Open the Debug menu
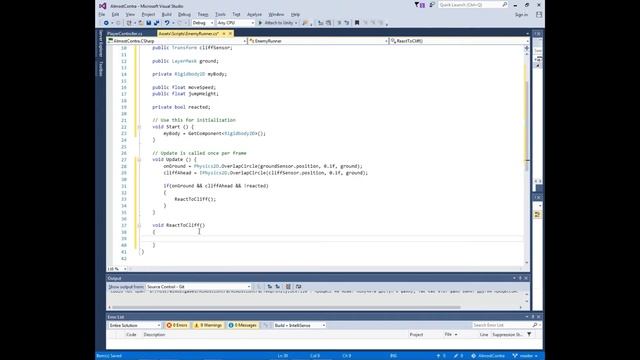Image resolution: width=640 pixels, height=360 pixels. pos(184,14)
